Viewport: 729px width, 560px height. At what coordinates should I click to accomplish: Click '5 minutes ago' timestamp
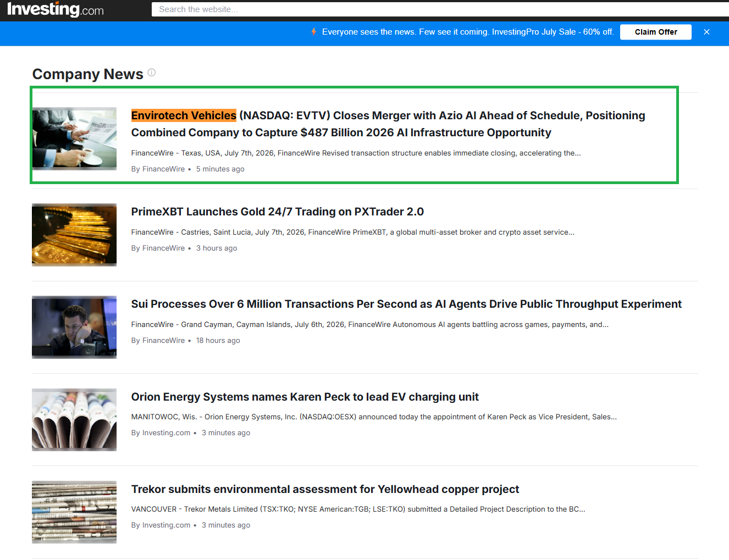(x=220, y=169)
